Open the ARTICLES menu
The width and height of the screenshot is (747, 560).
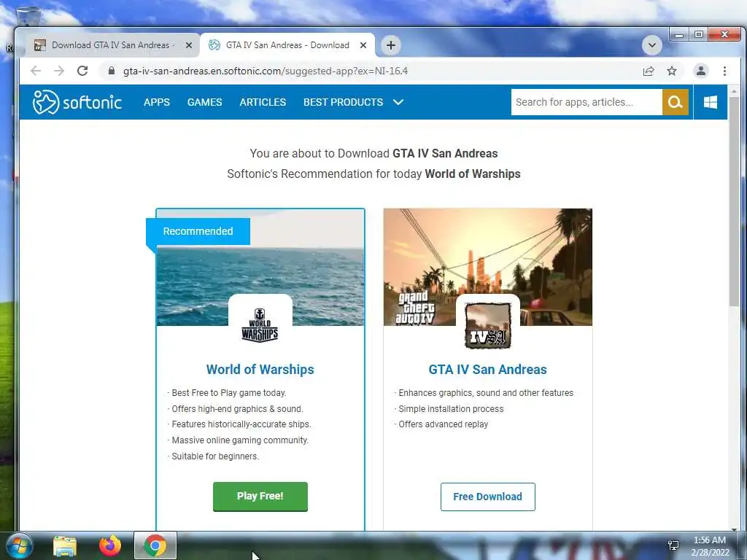(263, 102)
